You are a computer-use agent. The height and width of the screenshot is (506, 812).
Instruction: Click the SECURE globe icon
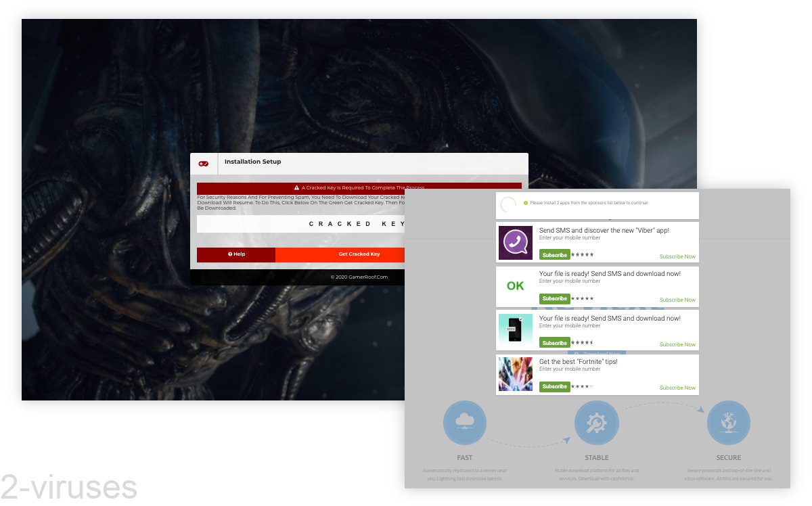click(x=729, y=422)
